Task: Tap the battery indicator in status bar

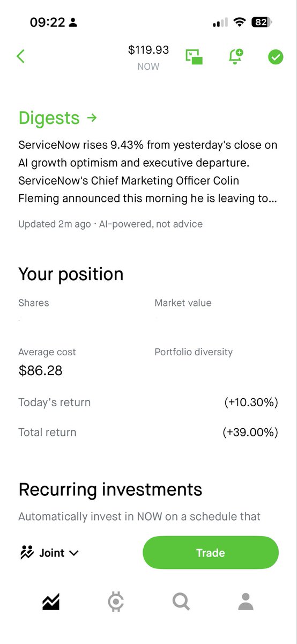Action: (x=262, y=23)
